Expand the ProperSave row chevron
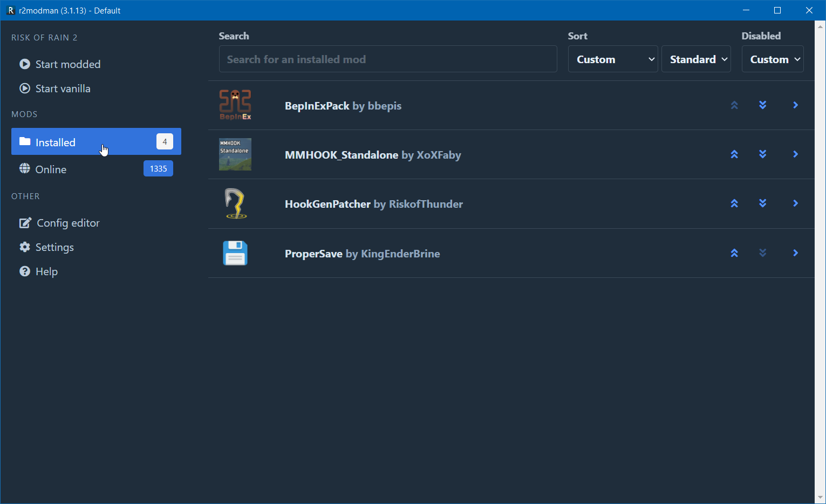Image resolution: width=826 pixels, height=504 pixels. pos(796,253)
